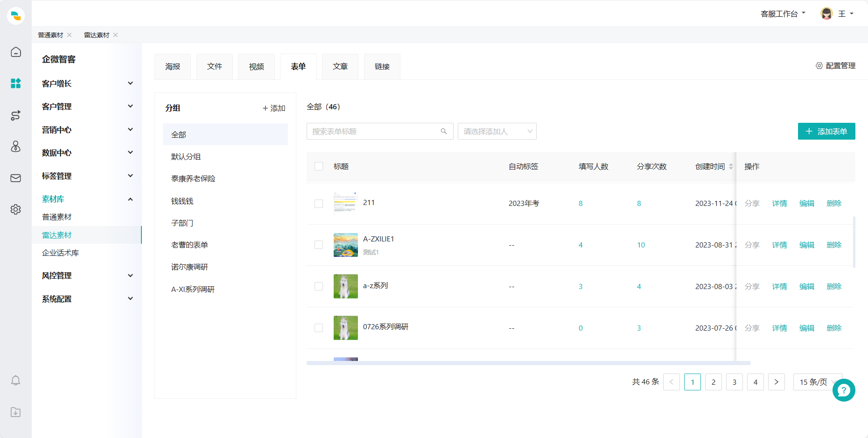Click thumbnail of form A-ZXILIE1
The height and width of the screenshot is (438, 868).
pyautogui.click(x=346, y=245)
